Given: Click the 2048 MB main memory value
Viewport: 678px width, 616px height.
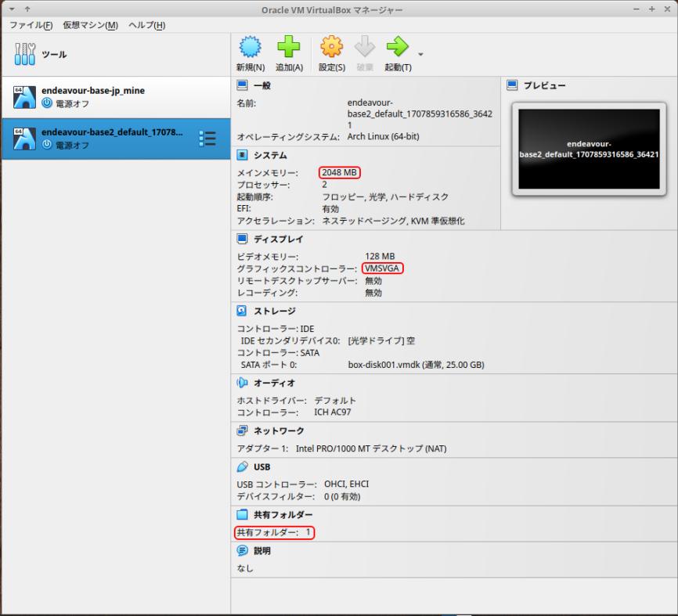Looking at the screenshot, I should [x=340, y=172].
